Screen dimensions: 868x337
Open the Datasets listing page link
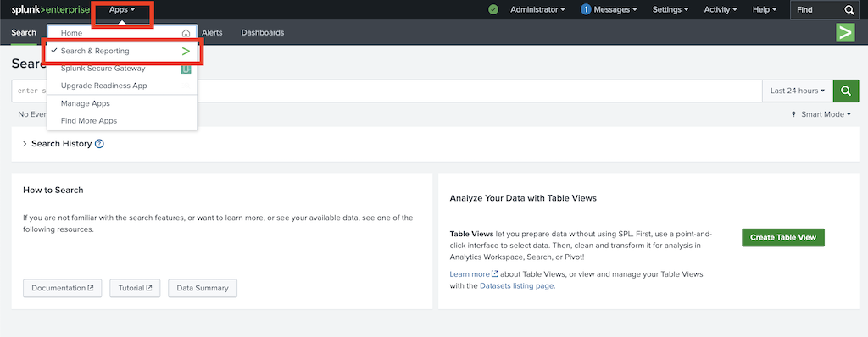517,286
